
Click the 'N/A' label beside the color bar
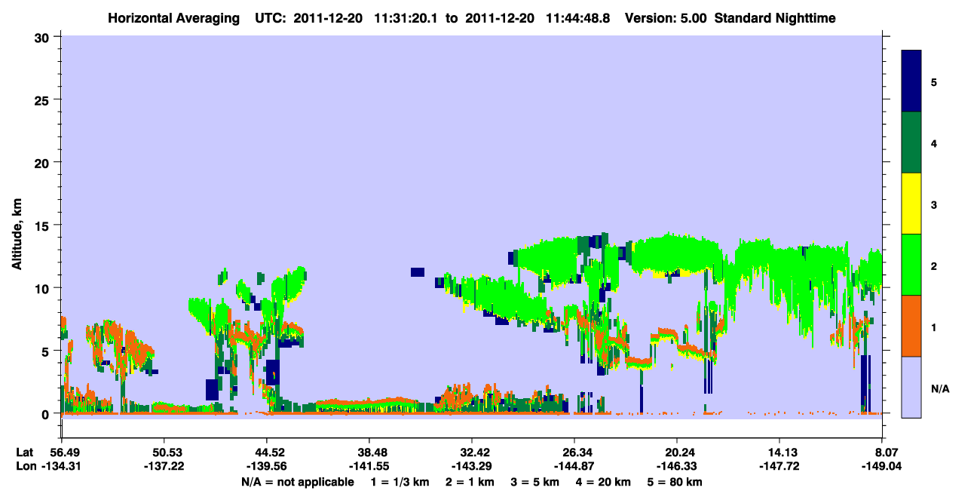pos(940,389)
